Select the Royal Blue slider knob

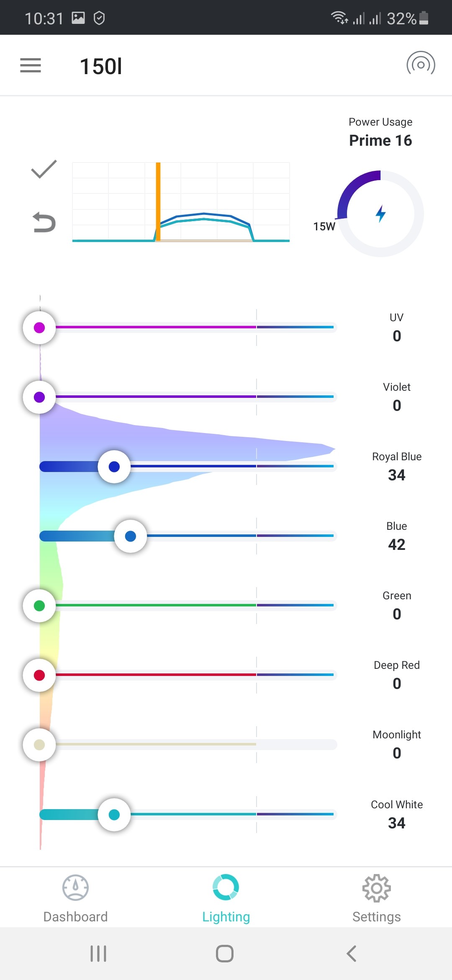pyautogui.click(x=114, y=467)
